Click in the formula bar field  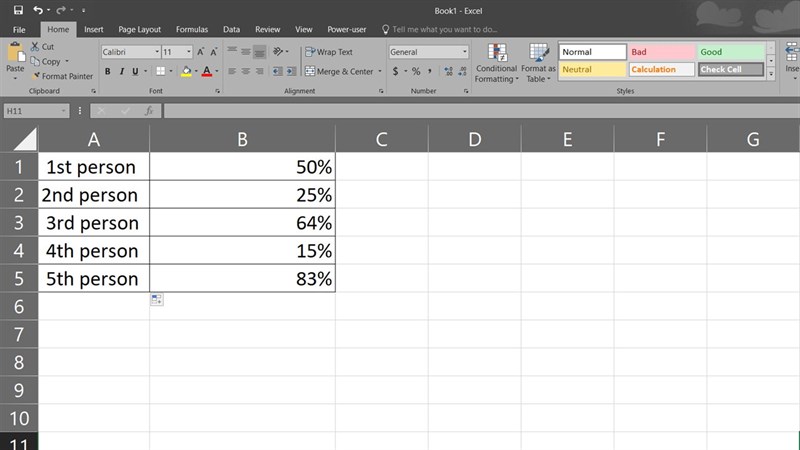click(x=481, y=111)
